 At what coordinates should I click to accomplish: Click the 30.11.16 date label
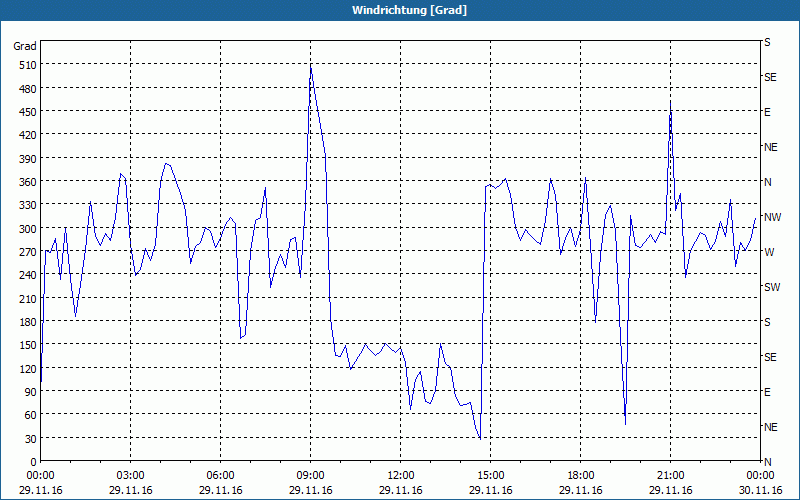click(x=760, y=491)
